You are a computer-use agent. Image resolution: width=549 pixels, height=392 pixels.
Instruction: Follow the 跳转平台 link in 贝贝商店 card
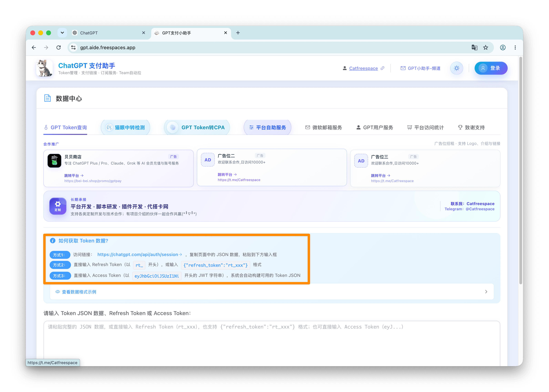pos(74,176)
